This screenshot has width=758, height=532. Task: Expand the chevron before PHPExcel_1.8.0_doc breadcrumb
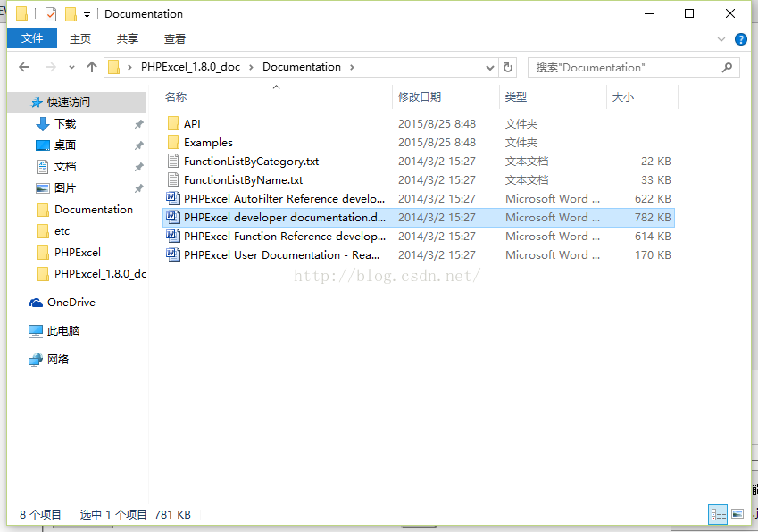pyautogui.click(x=129, y=67)
